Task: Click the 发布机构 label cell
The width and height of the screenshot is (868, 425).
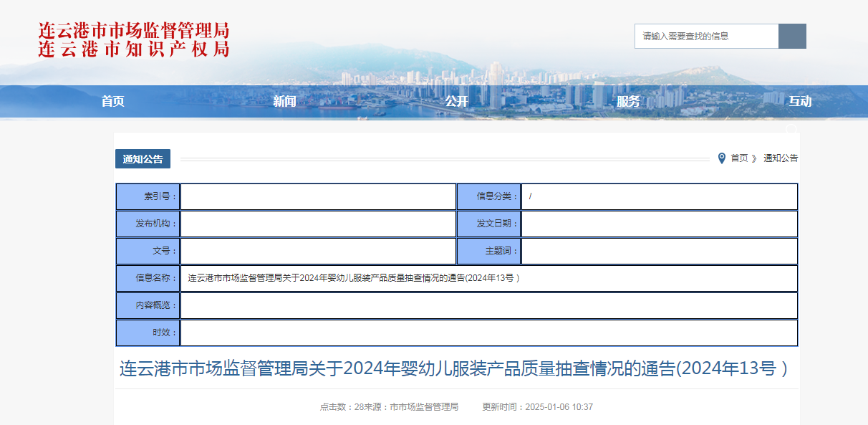Action: click(x=148, y=224)
